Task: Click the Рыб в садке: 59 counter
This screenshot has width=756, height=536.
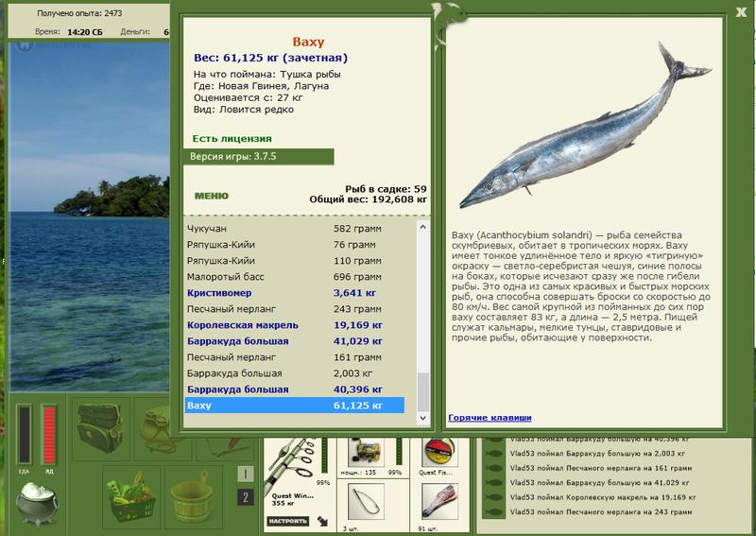Action: (386, 189)
